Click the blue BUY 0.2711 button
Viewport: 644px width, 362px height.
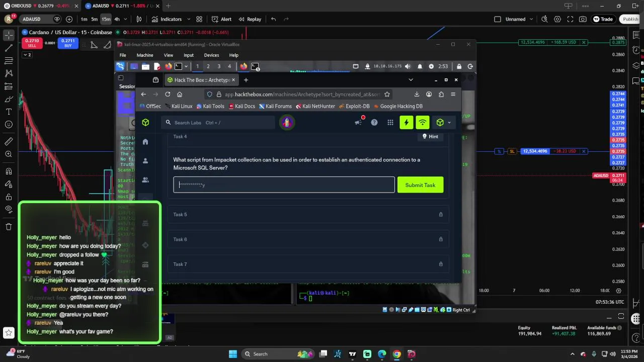[68, 43]
